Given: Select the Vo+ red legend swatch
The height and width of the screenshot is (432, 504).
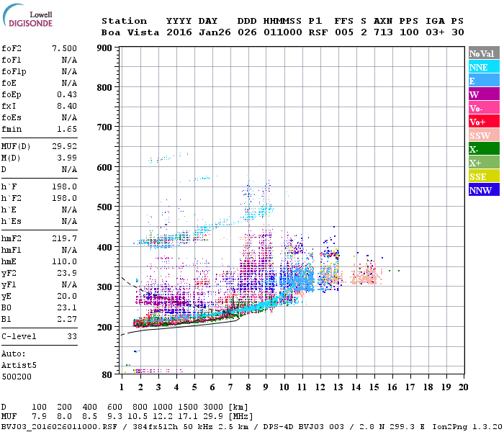Looking at the screenshot, I should pos(484,122).
